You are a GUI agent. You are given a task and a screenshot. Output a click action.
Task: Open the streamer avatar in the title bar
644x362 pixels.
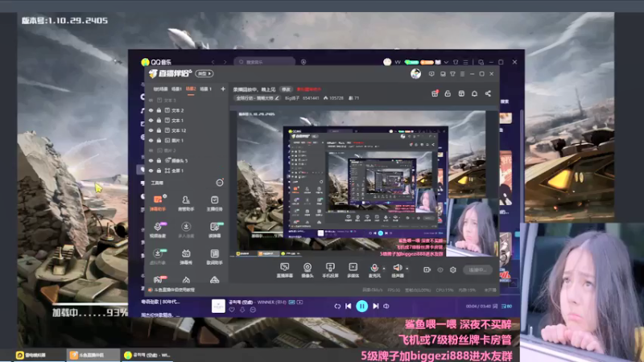[x=415, y=74]
